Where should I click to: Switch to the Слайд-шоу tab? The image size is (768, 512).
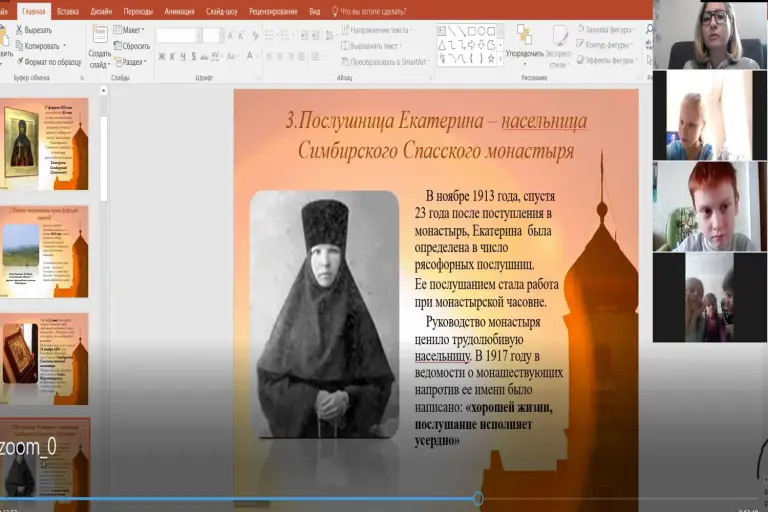click(x=221, y=11)
